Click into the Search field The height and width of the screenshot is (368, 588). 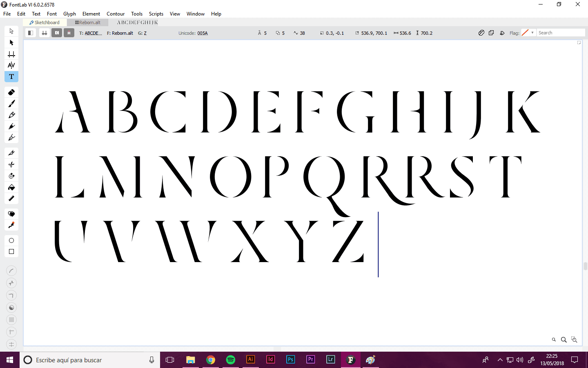tap(561, 33)
